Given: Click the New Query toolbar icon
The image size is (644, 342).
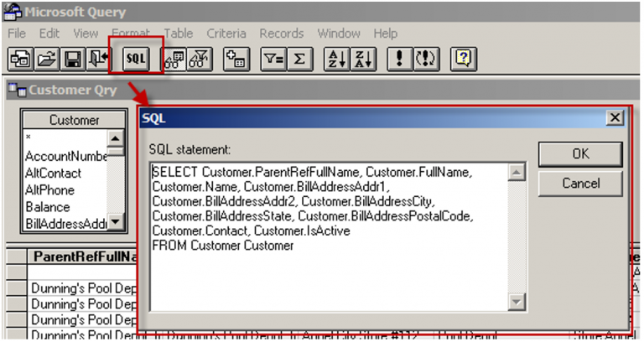Looking at the screenshot, I should (18, 59).
